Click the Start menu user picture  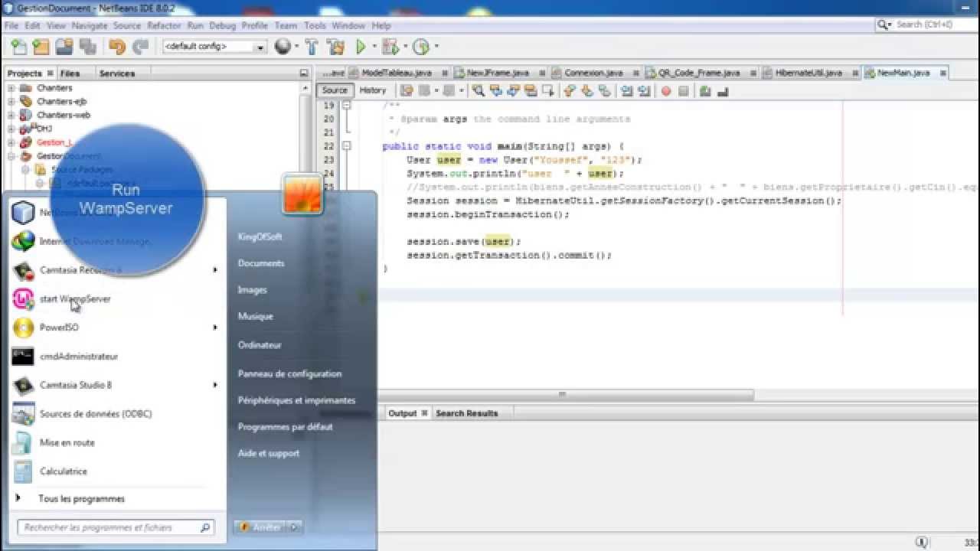pos(302,194)
